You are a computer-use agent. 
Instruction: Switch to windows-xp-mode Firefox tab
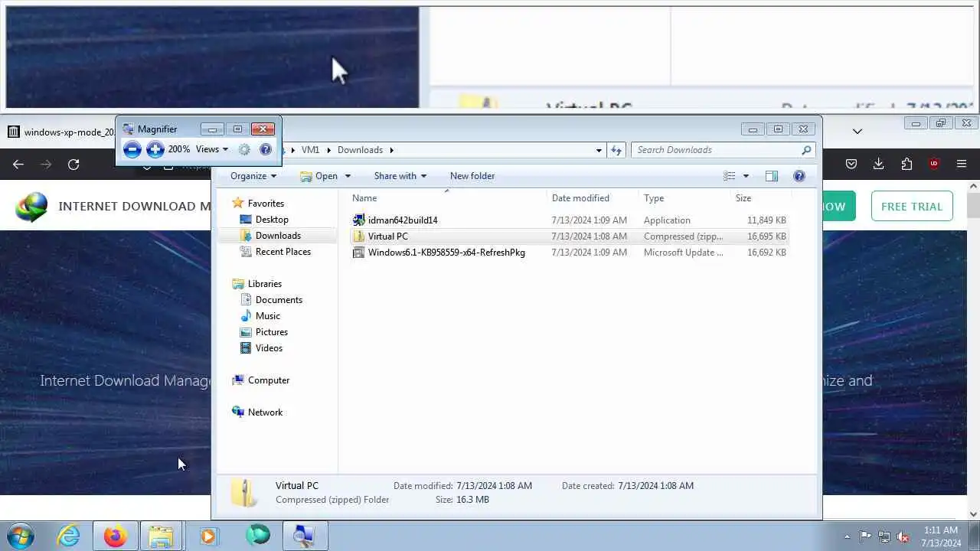[x=61, y=132]
